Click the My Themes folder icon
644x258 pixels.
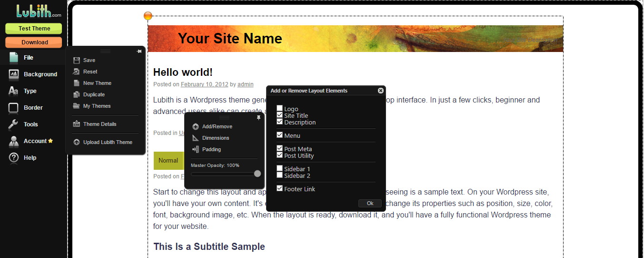76,106
